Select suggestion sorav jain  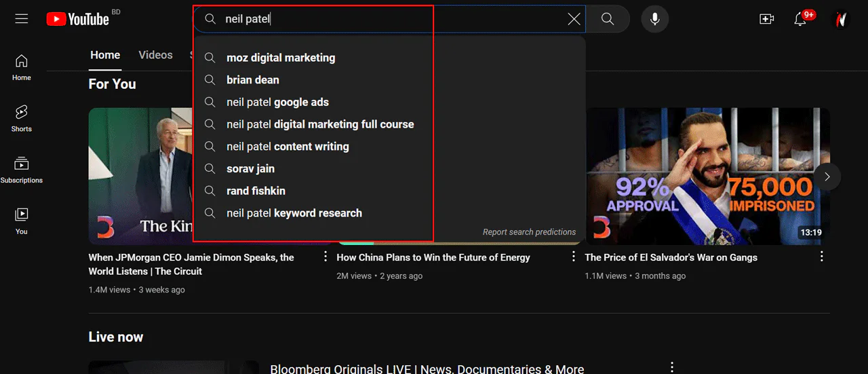tap(389, 168)
